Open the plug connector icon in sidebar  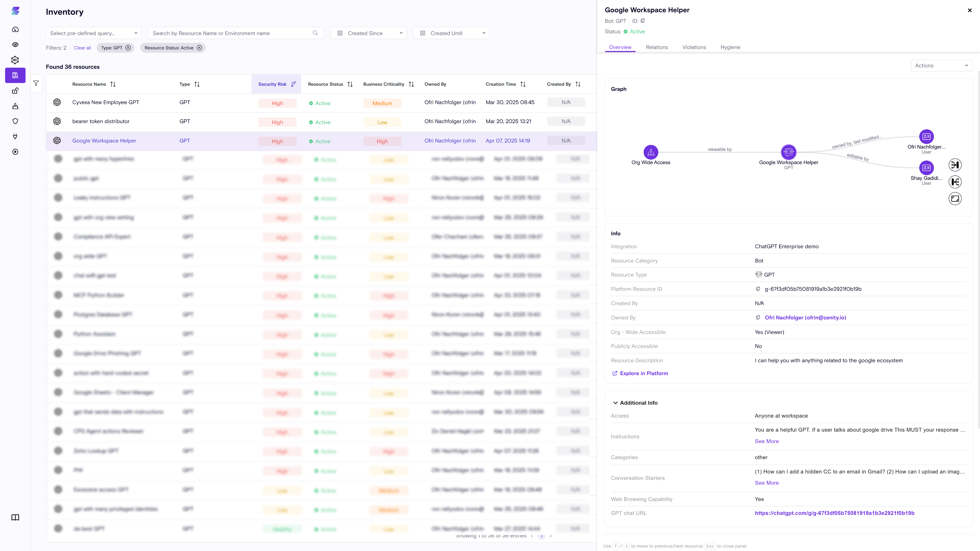click(x=15, y=136)
